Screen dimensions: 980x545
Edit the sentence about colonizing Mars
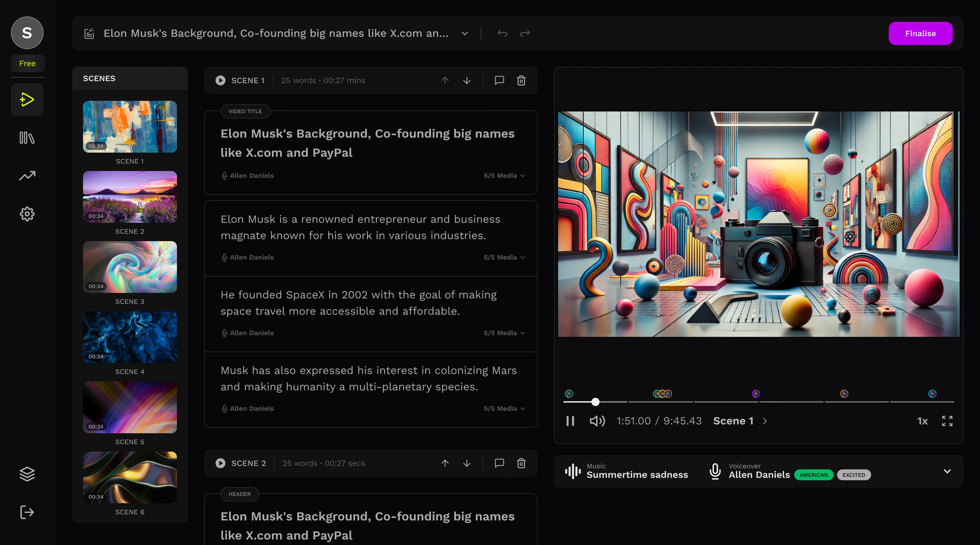point(369,379)
